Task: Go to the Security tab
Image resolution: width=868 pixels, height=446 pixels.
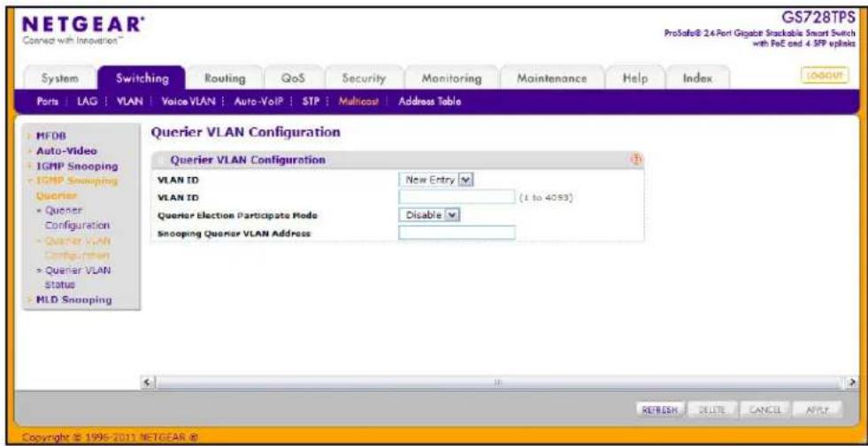Action: [364, 79]
